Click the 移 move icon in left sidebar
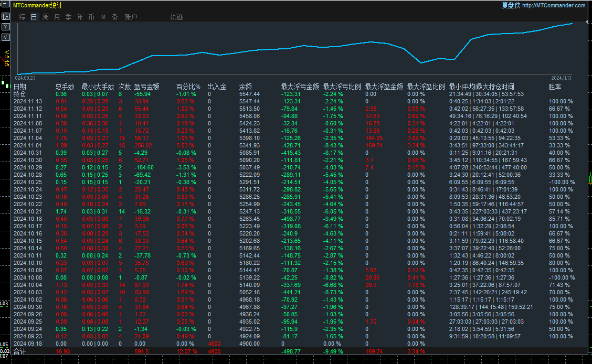Image resolution: width=592 pixels, height=364 pixels. pos(6,16)
